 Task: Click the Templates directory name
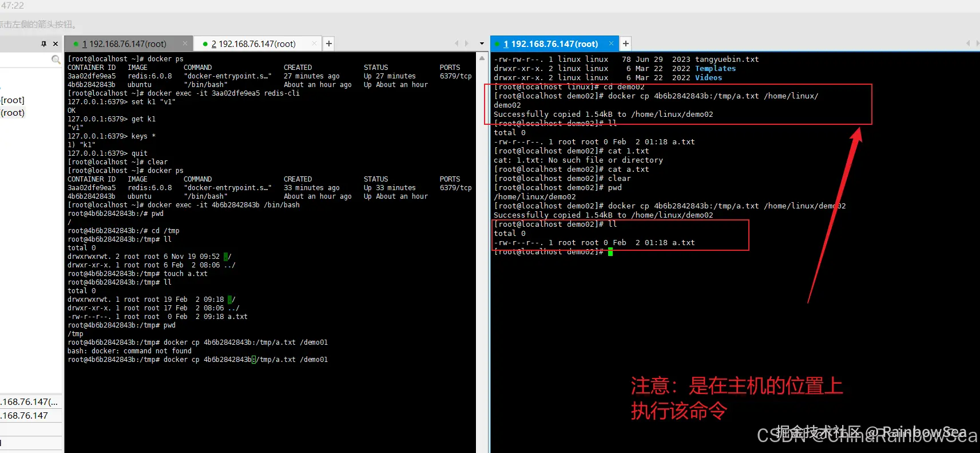click(716, 68)
